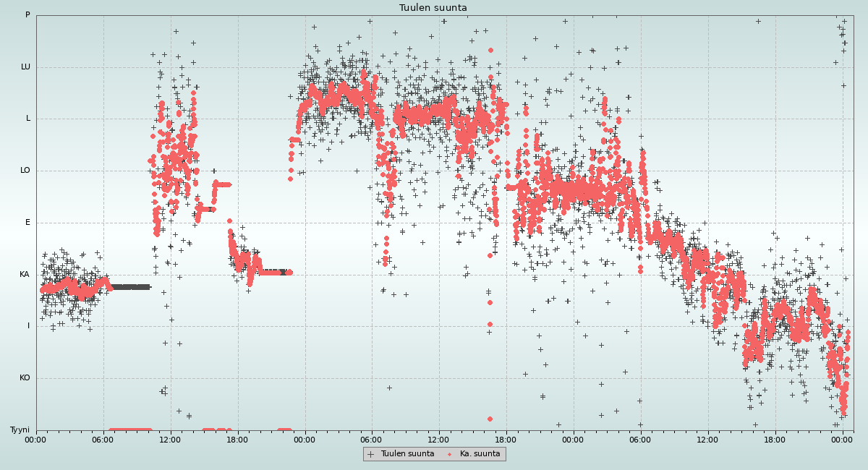Click the rightmost '18:00' time axis label
This screenshot has height=470, width=868.
pos(775,439)
